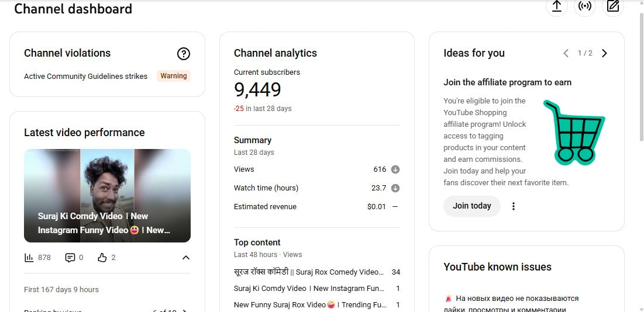Open top content Suraj Ki Comdy Video row
644x312 pixels.
pos(317,289)
